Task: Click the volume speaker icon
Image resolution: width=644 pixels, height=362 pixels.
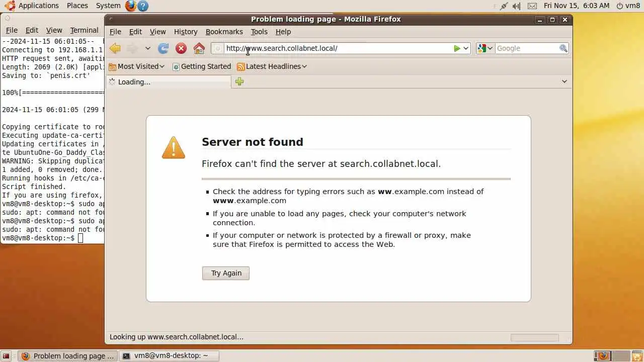Action: [x=517, y=6]
